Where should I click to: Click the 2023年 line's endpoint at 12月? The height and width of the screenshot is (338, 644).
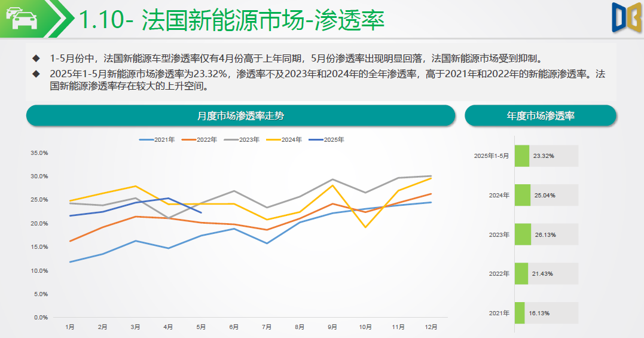click(x=431, y=176)
